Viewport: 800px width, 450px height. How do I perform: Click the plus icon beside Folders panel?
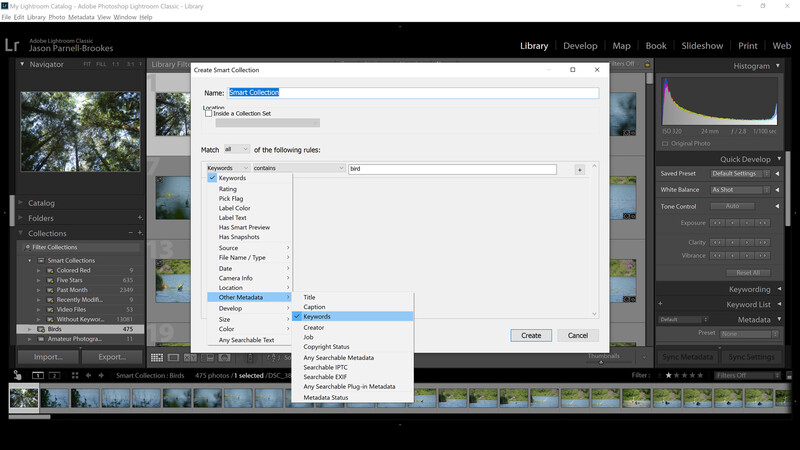pos(140,217)
